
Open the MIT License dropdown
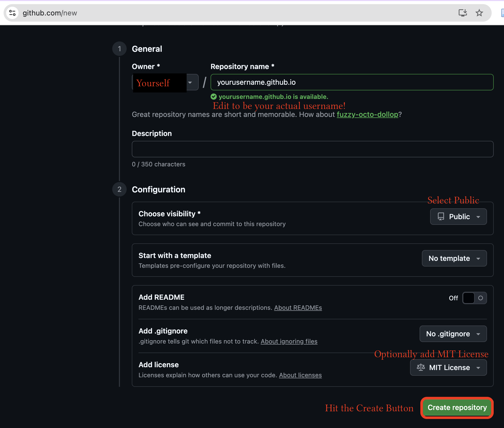point(448,367)
